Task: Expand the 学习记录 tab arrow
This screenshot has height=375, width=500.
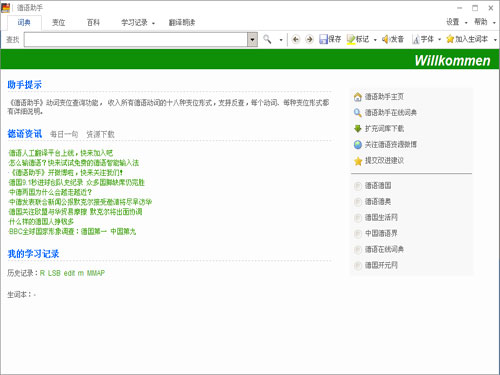Action: point(153,23)
